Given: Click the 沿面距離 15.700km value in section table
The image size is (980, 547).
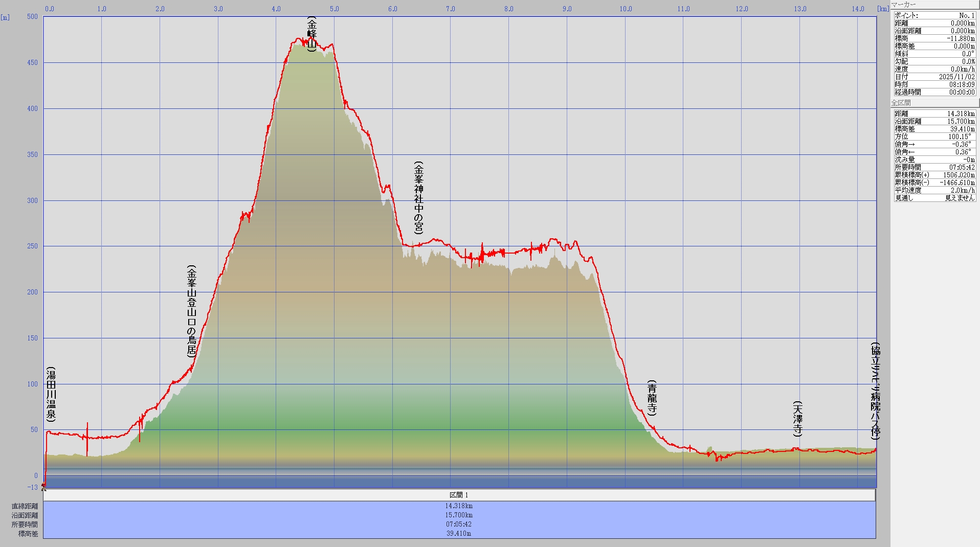Looking at the screenshot, I should [459, 515].
